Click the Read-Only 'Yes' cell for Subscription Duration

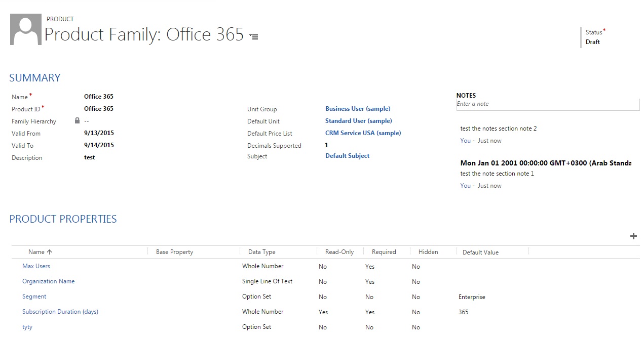click(323, 312)
